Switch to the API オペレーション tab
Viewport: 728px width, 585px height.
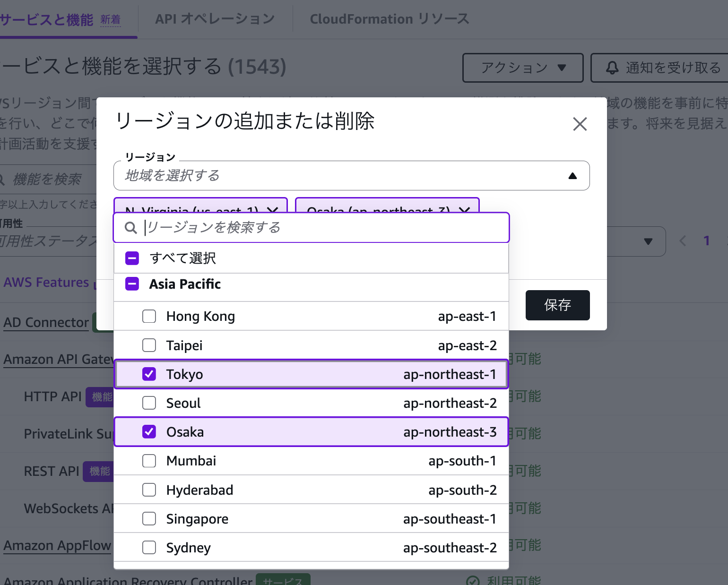pyautogui.click(x=215, y=19)
